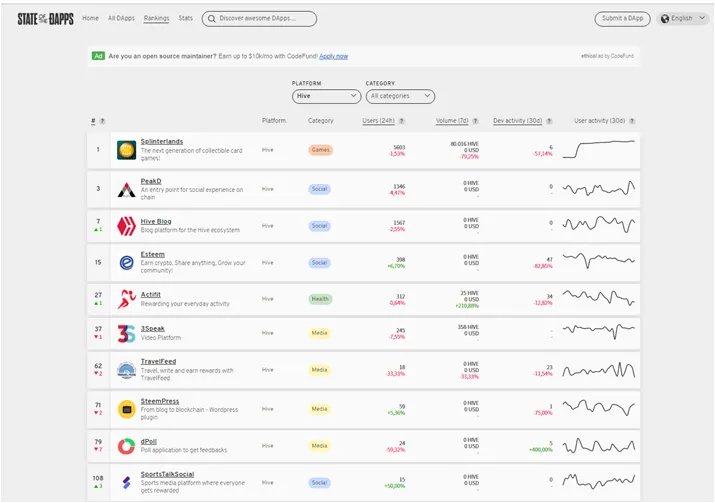Open the Actifit runner icon
Image resolution: width=715 pixels, height=503 pixels.
(126, 299)
